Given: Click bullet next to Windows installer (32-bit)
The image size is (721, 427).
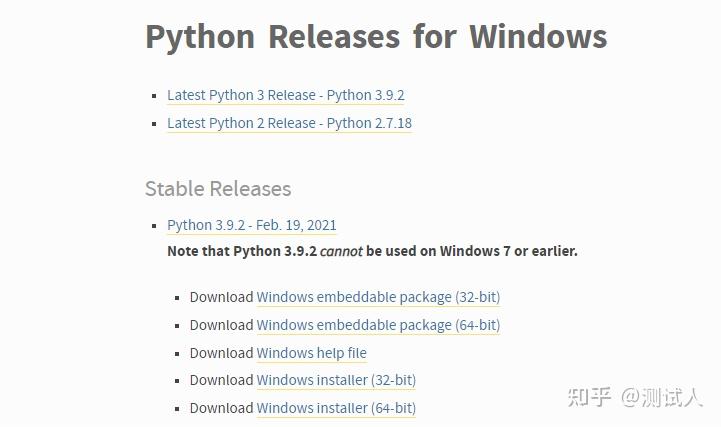Looking at the screenshot, I should [x=177, y=381].
